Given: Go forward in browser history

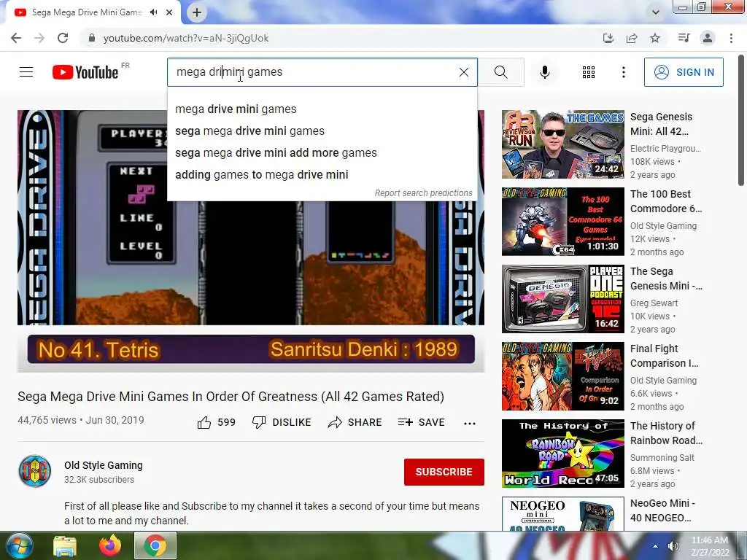Looking at the screenshot, I should [39, 38].
